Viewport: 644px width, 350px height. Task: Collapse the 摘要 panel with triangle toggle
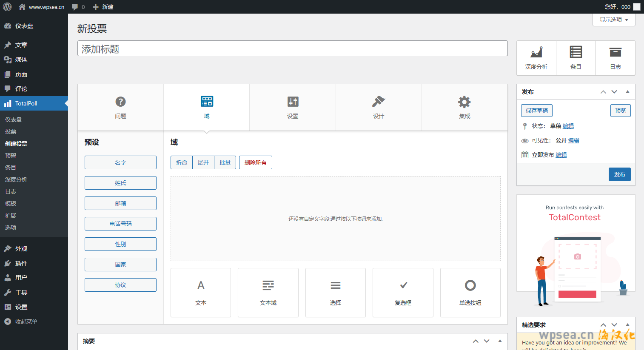click(x=500, y=341)
